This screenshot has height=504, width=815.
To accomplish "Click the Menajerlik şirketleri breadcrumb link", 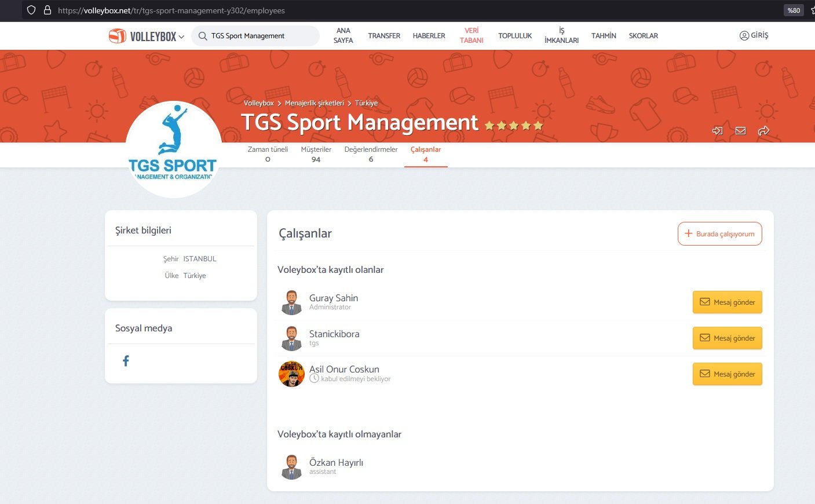I will [x=314, y=103].
